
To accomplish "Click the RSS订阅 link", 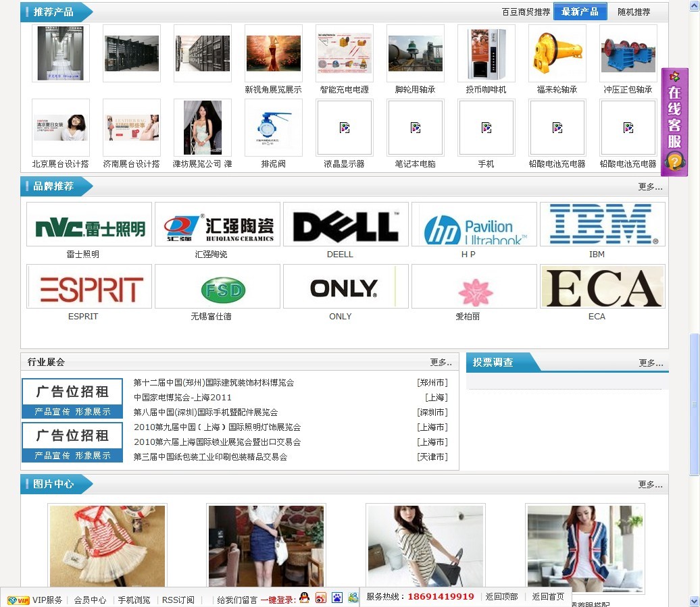I will click(x=178, y=600).
